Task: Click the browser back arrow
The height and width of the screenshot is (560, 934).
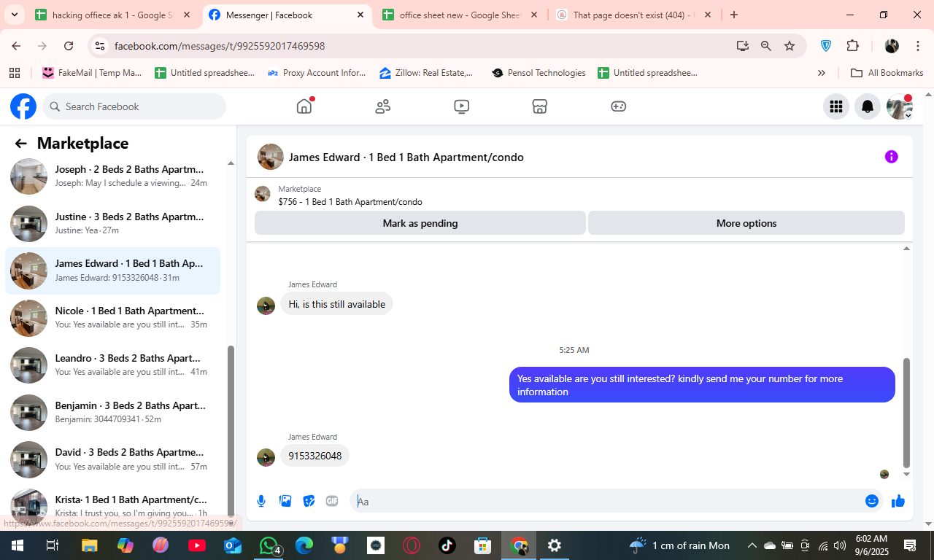Action: (16, 46)
